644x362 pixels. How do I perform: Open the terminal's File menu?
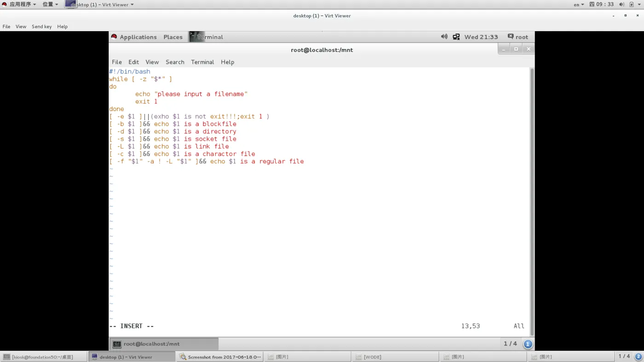[117, 62]
